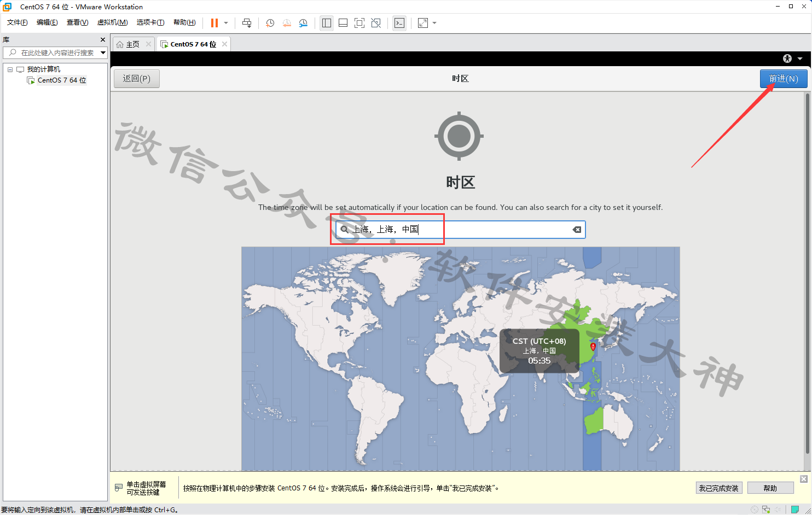Click the 帮助 button in install bar
Screen dimensions: 812x515
770,488
